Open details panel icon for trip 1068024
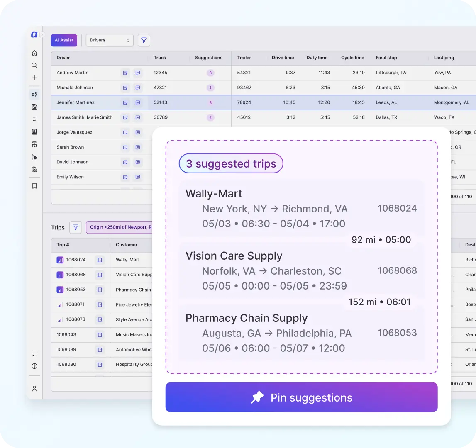Screen dimensions: 476x448 click(x=100, y=260)
